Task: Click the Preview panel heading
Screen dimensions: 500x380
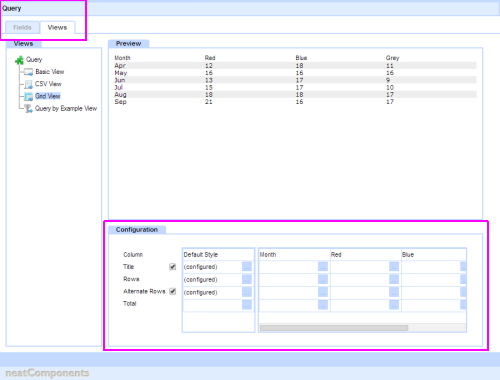Action: (128, 44)
